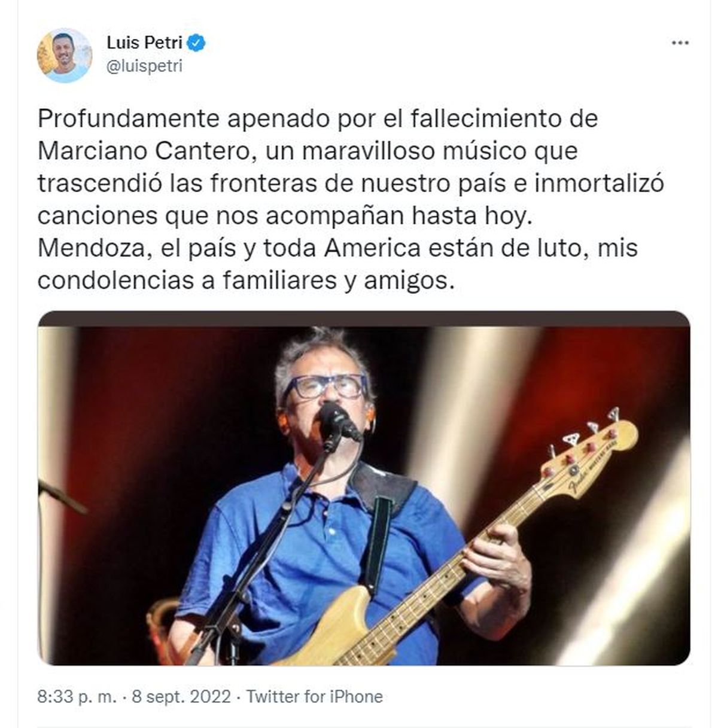
Task: Click the tweet line starting "Profundamente apenado"
Action: pyautogui.click(x=318, y=118)
